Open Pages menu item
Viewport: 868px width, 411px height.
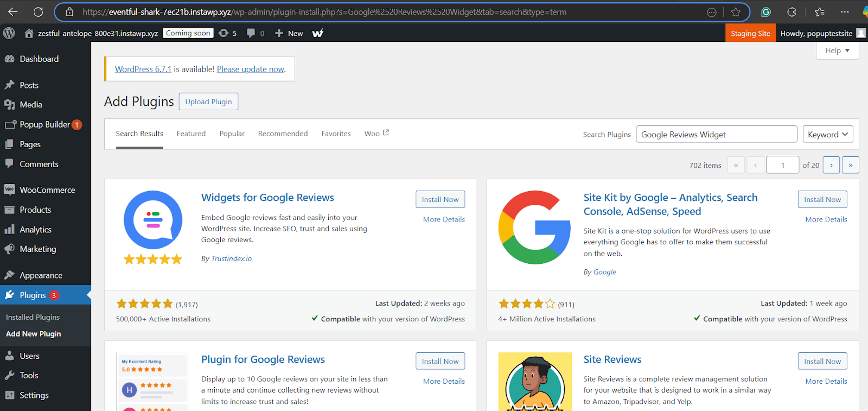46,144
